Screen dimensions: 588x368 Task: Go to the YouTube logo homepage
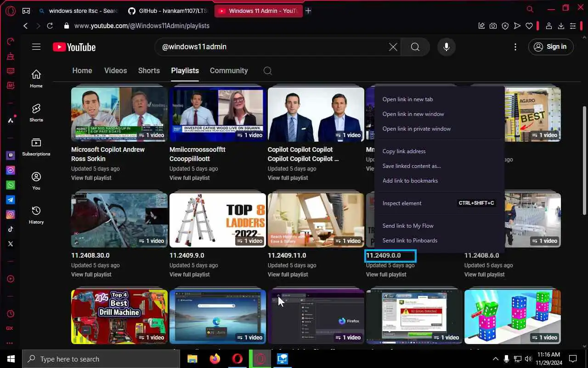(74, 47)
